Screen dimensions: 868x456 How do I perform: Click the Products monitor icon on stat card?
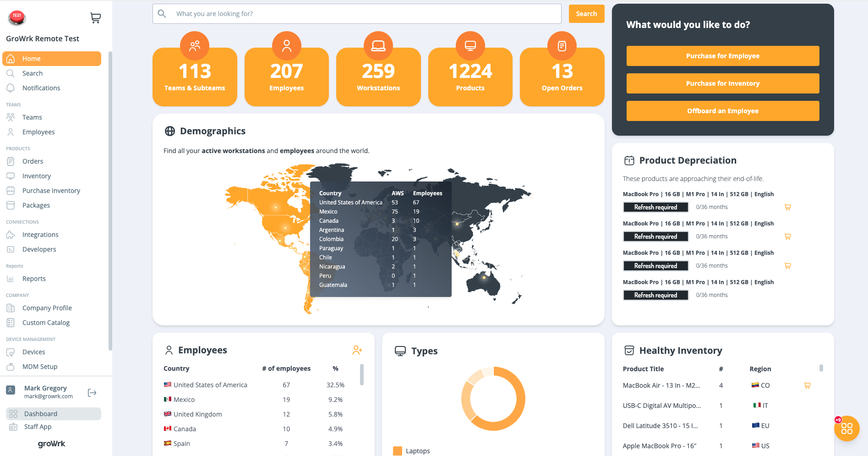[x=470, y=46]
